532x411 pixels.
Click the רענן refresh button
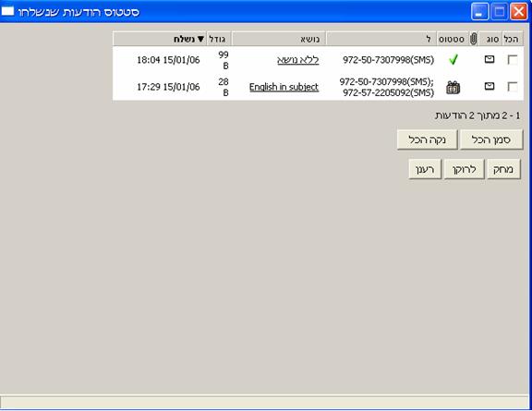425,169
